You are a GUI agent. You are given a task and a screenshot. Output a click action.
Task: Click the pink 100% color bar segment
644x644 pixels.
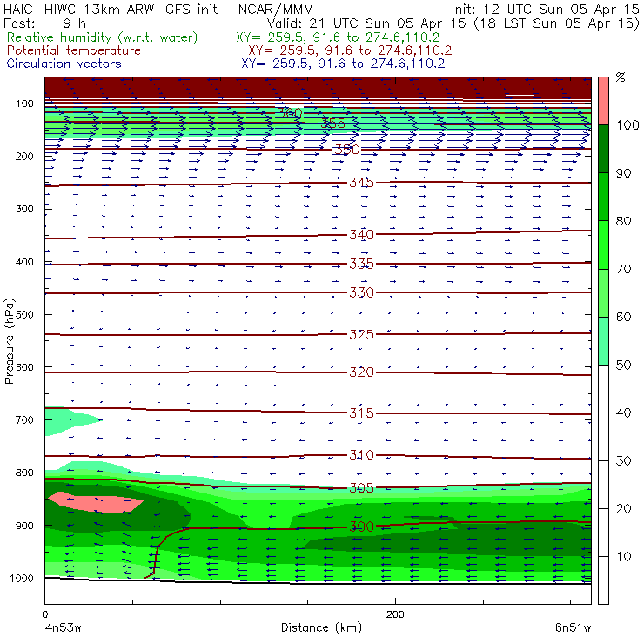point(603,101)
